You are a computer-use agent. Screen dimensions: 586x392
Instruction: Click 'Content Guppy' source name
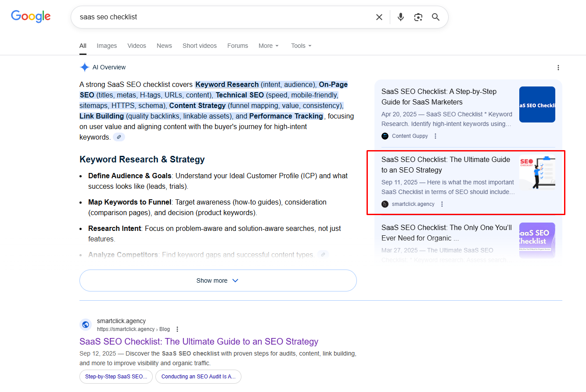[410, 136]
